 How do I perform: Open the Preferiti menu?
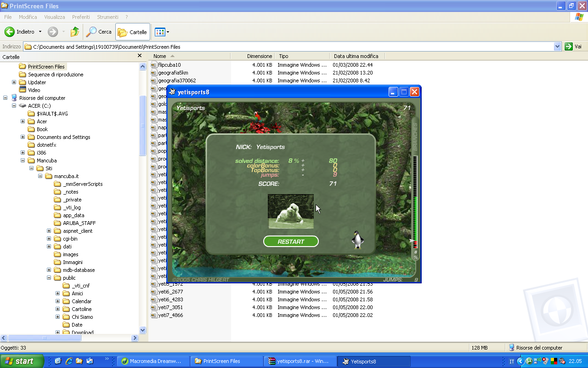(81, 17)
